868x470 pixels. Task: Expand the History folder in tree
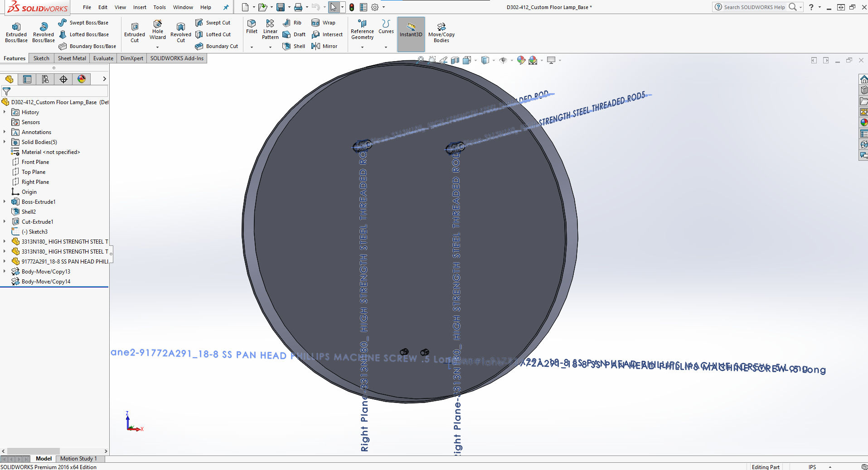(5, 112)
